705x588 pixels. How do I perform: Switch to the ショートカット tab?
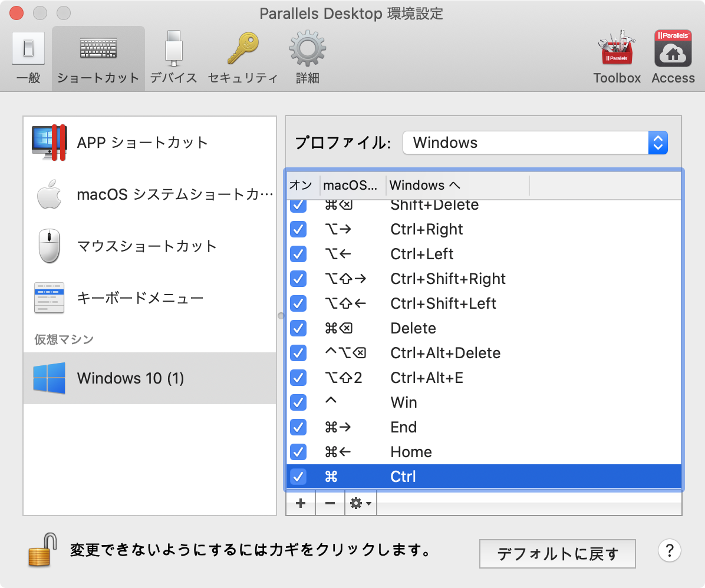(98, 58)
